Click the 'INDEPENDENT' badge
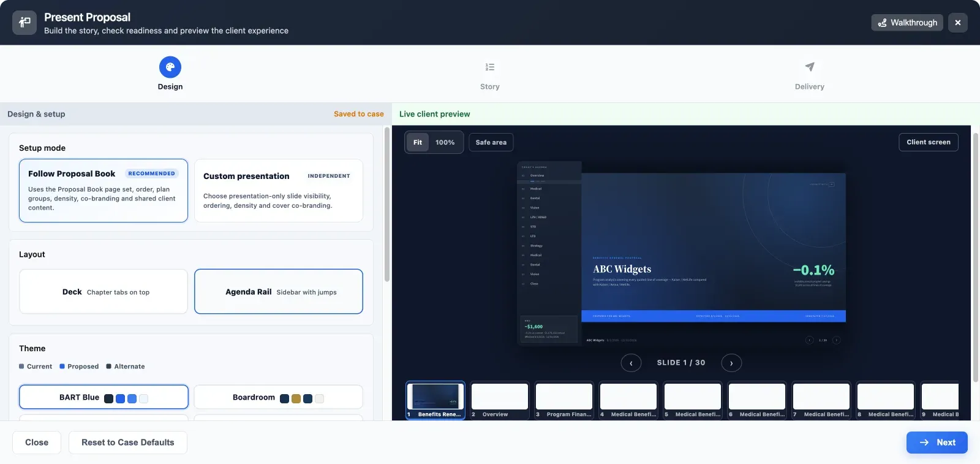 tap(329, 176)
